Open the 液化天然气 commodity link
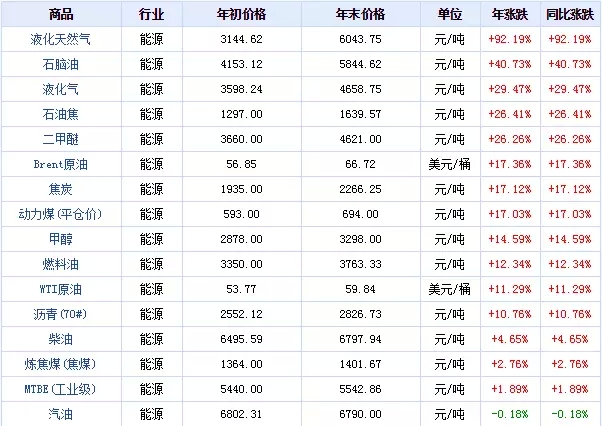 tap(60, 39)
